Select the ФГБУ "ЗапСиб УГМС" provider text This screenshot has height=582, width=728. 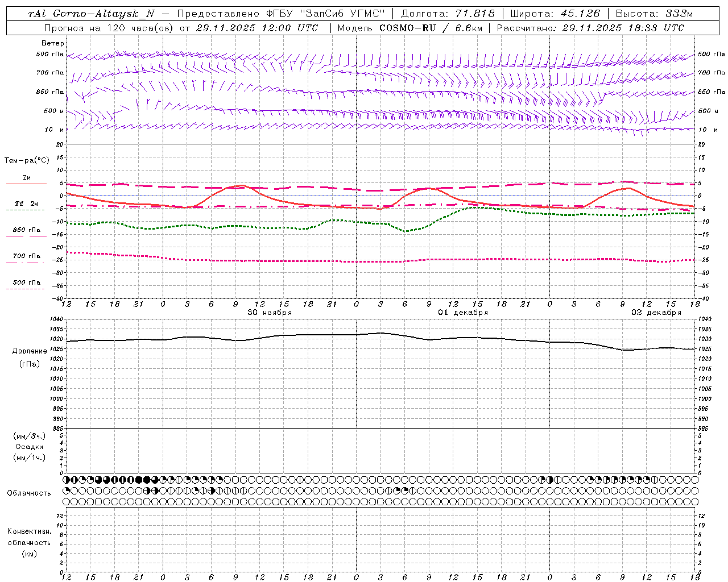pyautogui.click(x=326, y=14)
